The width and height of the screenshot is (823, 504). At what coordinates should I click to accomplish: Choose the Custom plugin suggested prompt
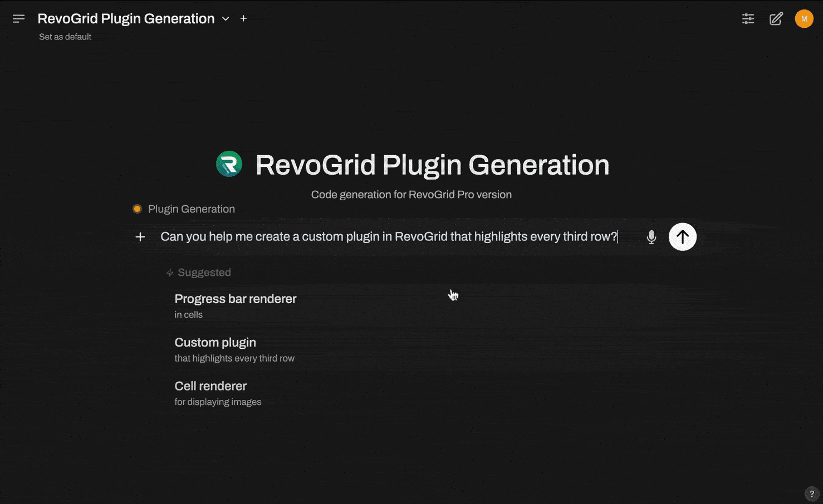tap(234, 349)
